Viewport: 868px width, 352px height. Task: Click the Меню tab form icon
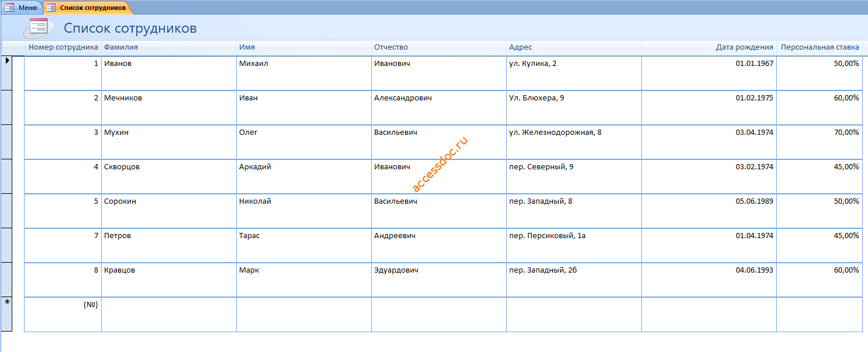(x=9, y=8)
